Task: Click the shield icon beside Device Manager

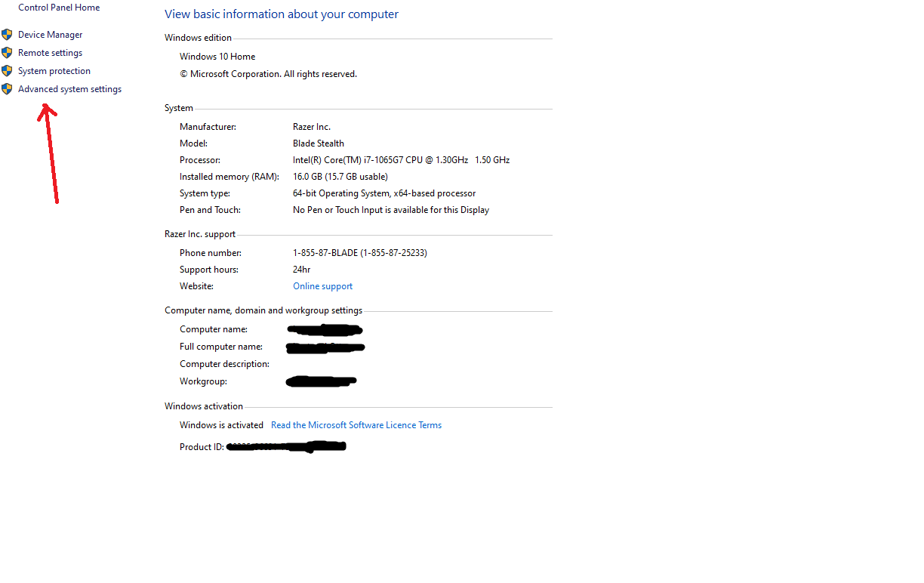Action: (7, 35)
